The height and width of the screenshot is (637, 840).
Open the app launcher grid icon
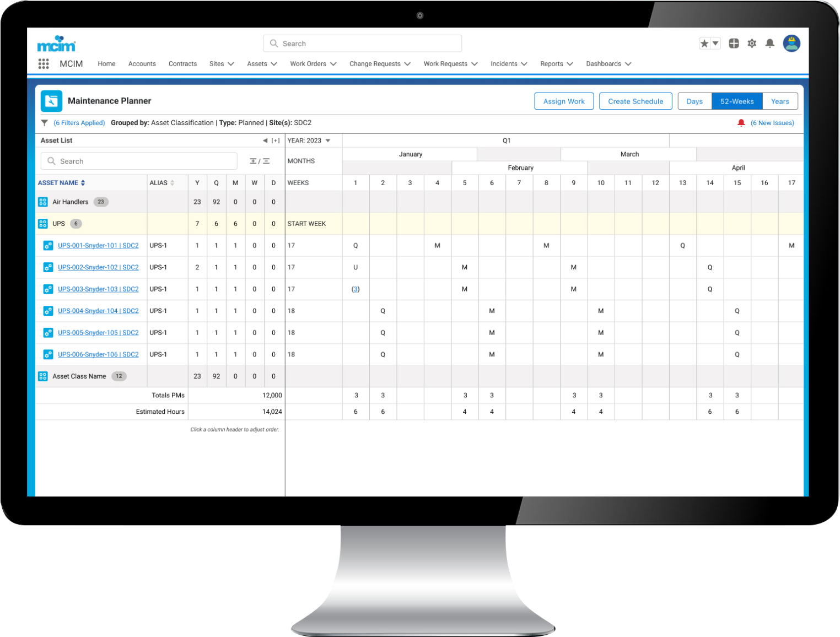pyautogui.click(x=44, y=64)
